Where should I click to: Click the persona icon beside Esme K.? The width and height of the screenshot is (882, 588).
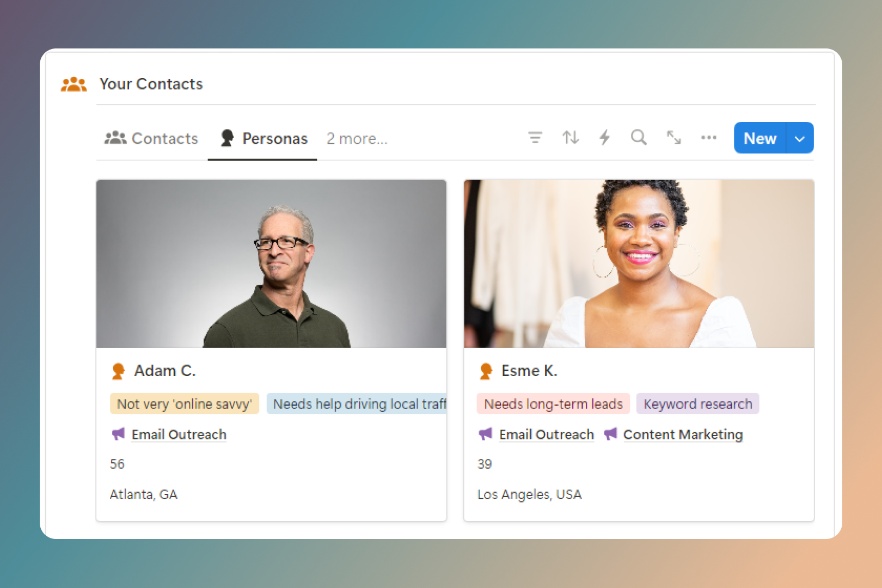485,370
